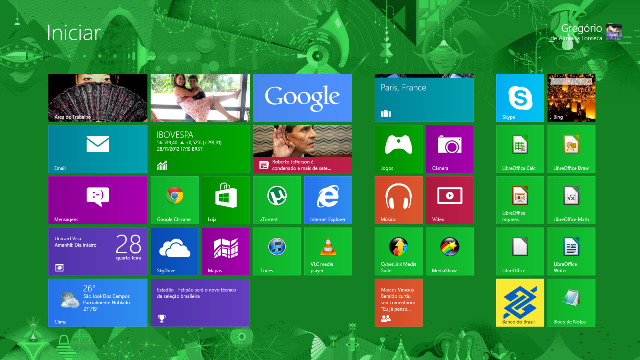This screenshot has width=640, height=360.
Task: Click the Gregório user account name
Action: 581,28
